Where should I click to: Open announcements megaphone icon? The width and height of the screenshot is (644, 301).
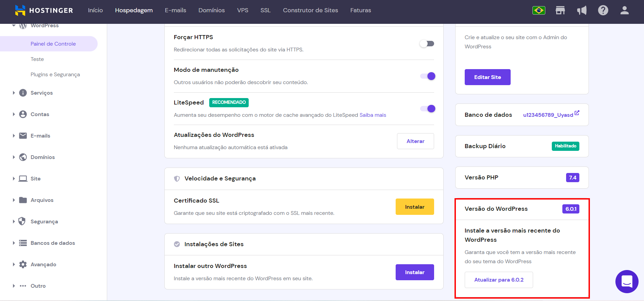(x=582, y=10)
